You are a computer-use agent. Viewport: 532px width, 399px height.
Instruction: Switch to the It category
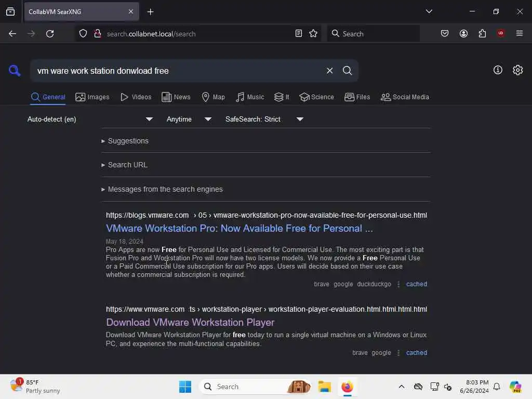282,97
